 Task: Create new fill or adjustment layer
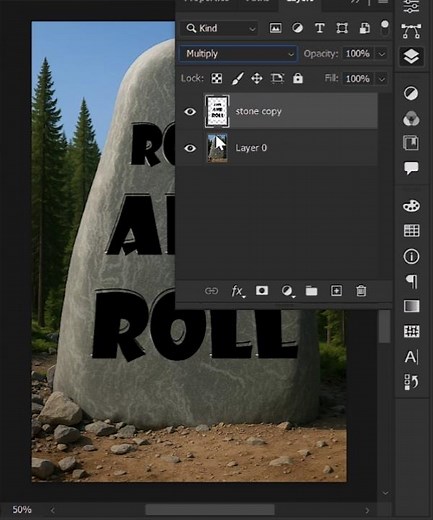287,291
